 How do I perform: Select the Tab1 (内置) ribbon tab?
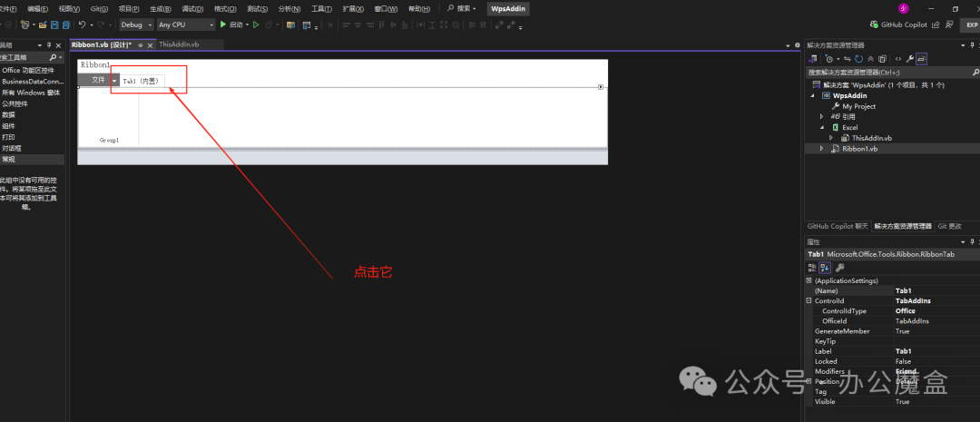pyautogui.click(x=142, y=81)
